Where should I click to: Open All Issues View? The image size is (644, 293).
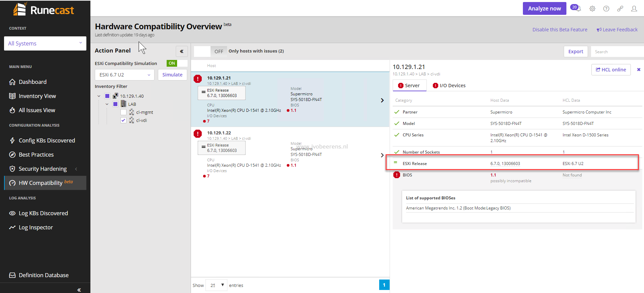coord(37,110)
